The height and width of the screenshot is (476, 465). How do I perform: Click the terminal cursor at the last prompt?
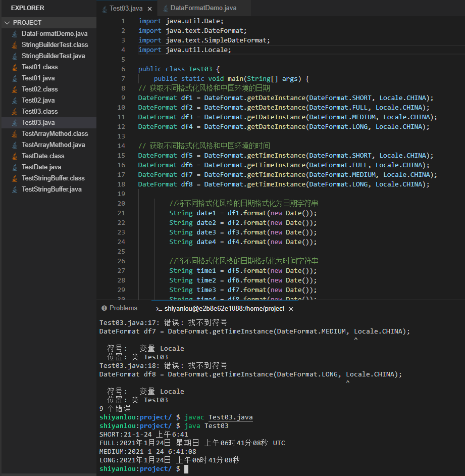(x=186, y=469)
